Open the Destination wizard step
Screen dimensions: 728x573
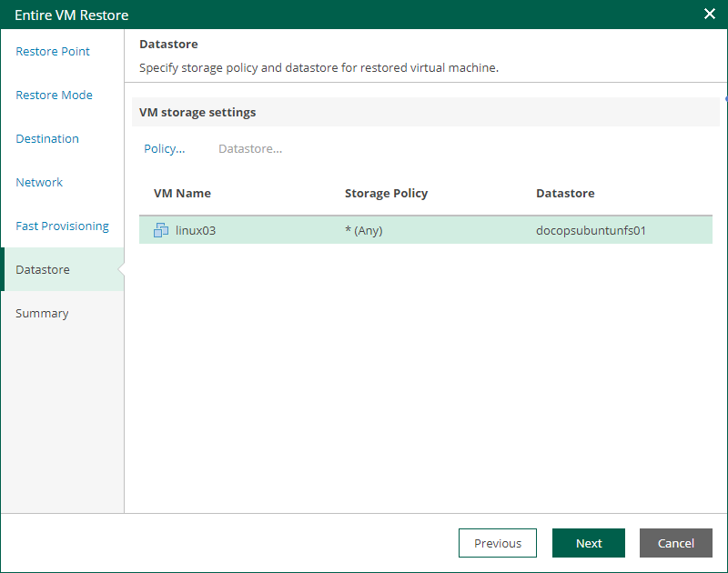tap(46, 138)
